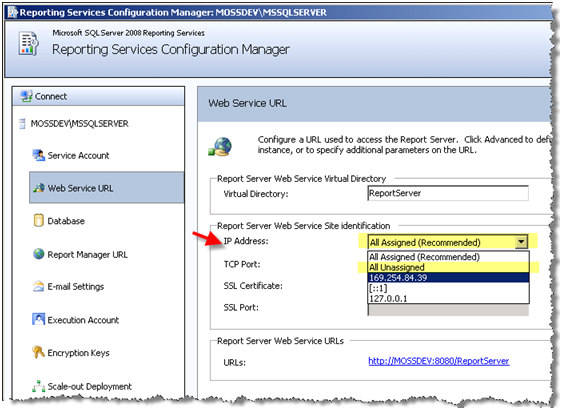The width and height of the screenshot is (562, 410).
Task: Select MOSSDEV\MSSQLSERVER server node
Action: click(80, 124)
